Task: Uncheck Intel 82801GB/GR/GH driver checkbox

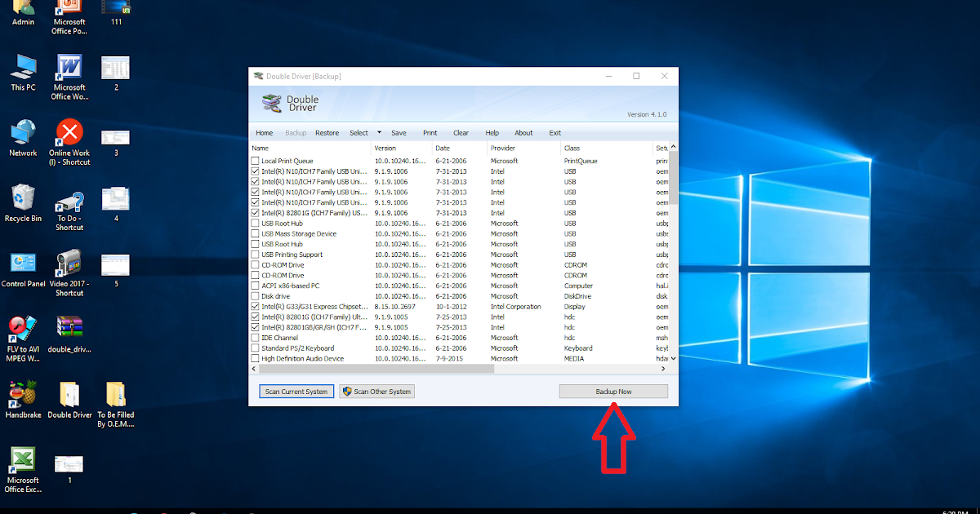Action: (256, 327)
